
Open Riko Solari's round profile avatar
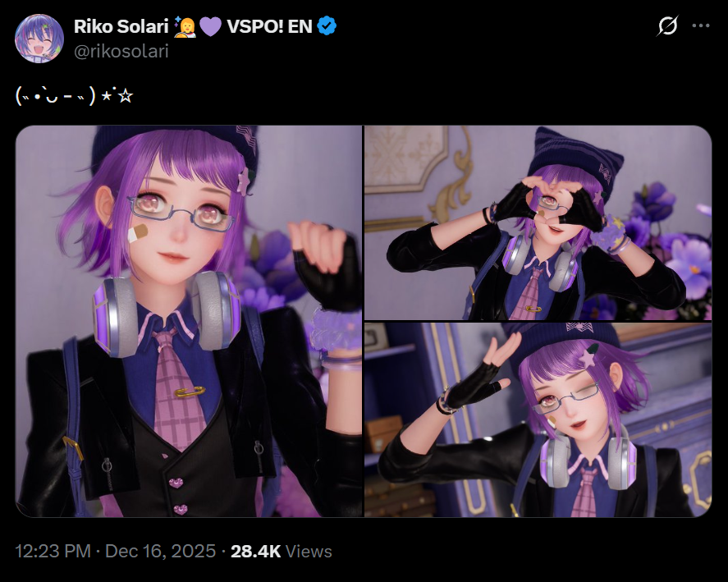[x=39, y=38]
